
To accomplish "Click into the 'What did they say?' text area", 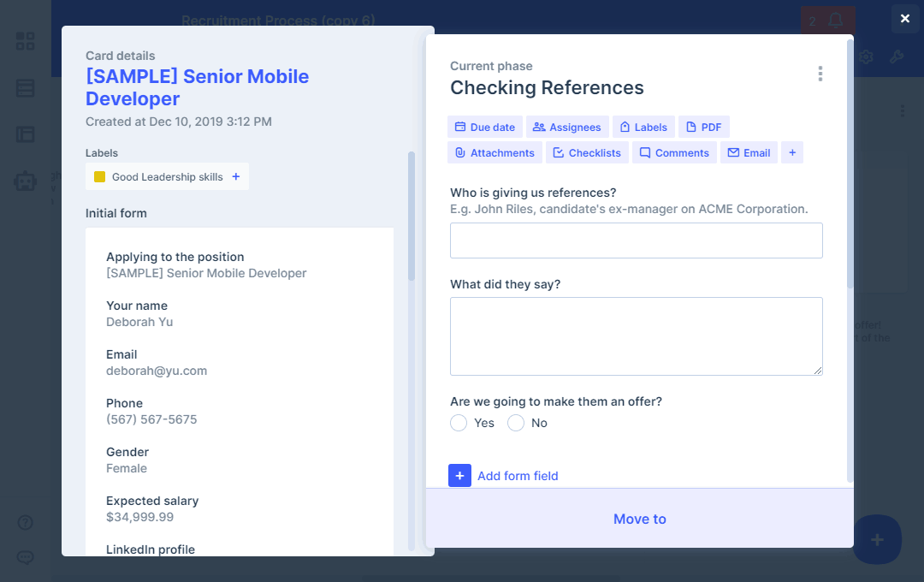I will coord(636,336).
